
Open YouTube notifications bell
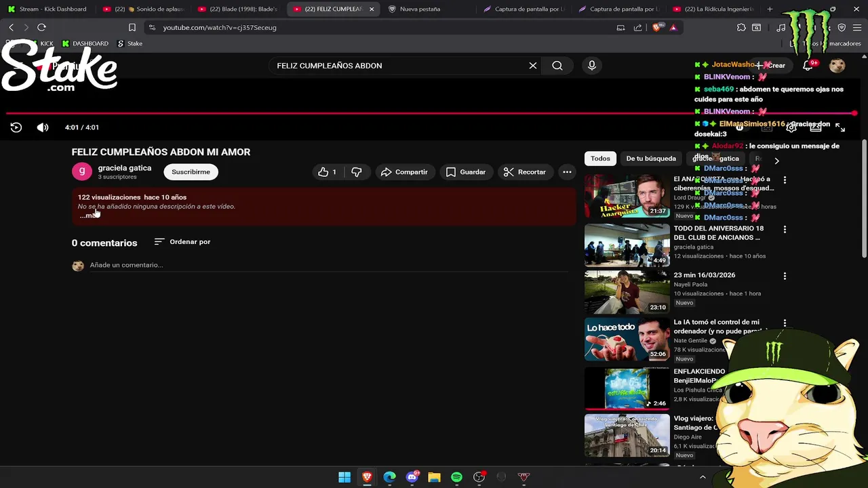pyautogui.click(x=808, y=66)
